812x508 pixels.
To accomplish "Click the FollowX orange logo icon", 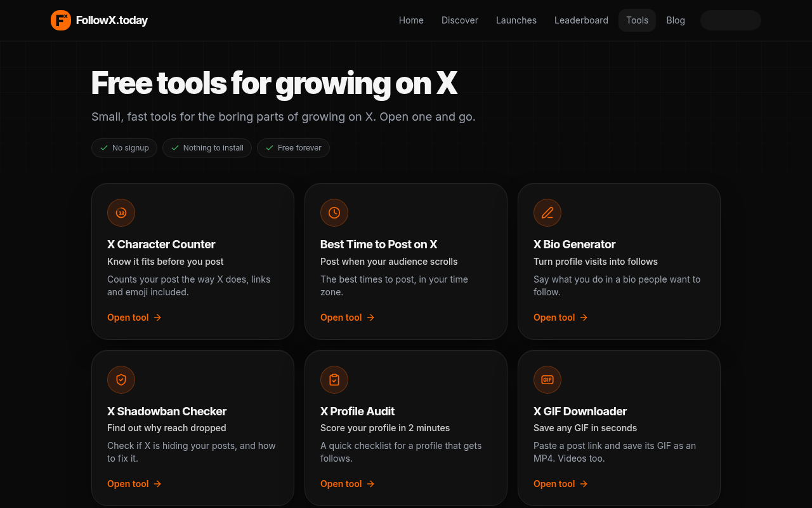I will [x=61, y=20].
